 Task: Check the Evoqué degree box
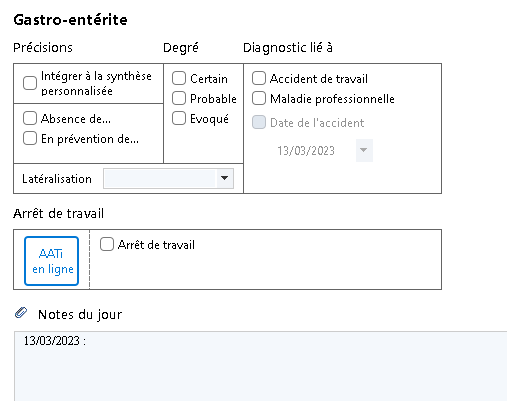[x=179, y=118]
